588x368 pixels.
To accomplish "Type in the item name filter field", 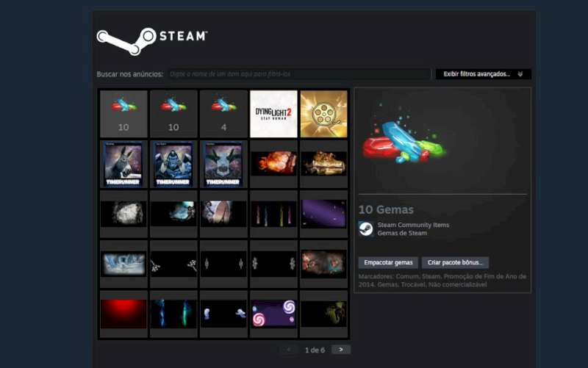I will tap(299, 74).
